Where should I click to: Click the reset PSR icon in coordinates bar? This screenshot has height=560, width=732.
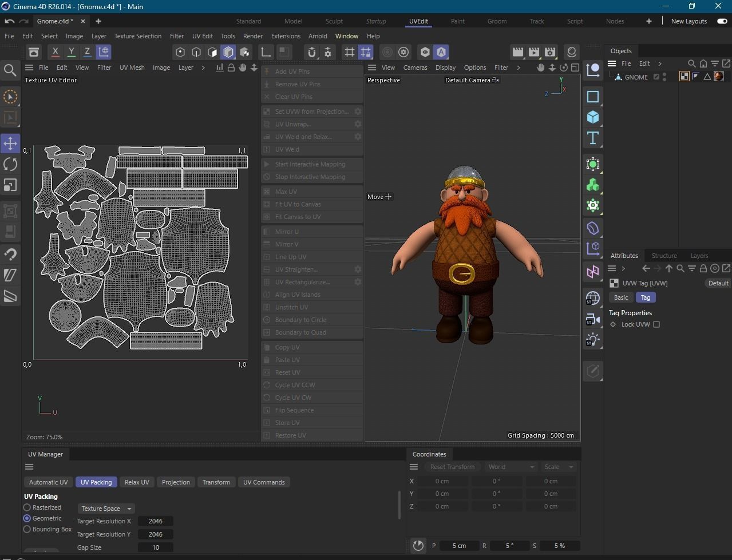[418, 546]
